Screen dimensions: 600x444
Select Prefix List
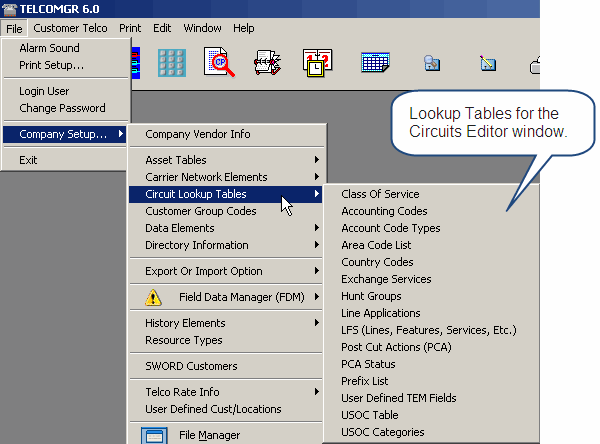[x=431, y=381]
